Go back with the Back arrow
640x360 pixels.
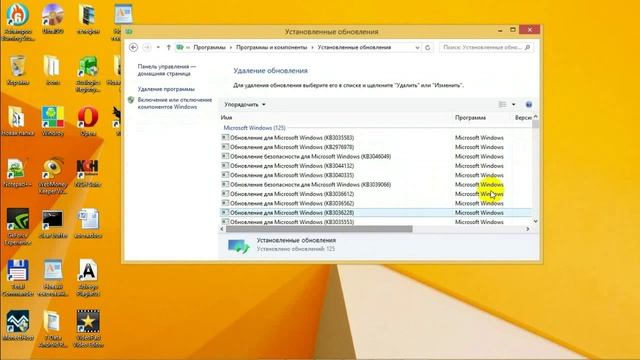click(x=133, y=47)
